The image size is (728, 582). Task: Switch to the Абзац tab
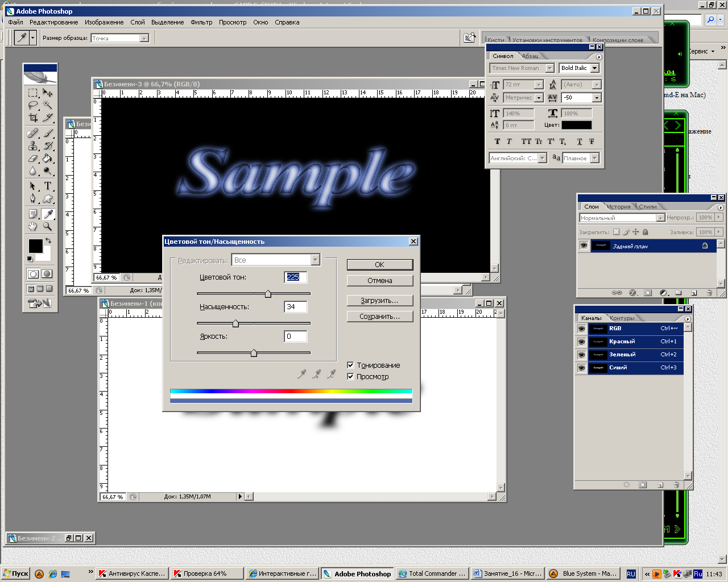tap(530, 56)
